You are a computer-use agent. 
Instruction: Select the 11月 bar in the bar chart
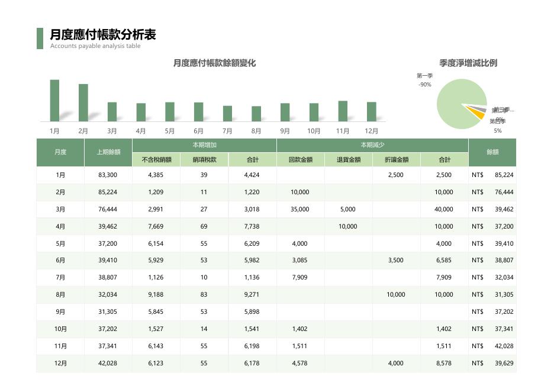(343, 111)
